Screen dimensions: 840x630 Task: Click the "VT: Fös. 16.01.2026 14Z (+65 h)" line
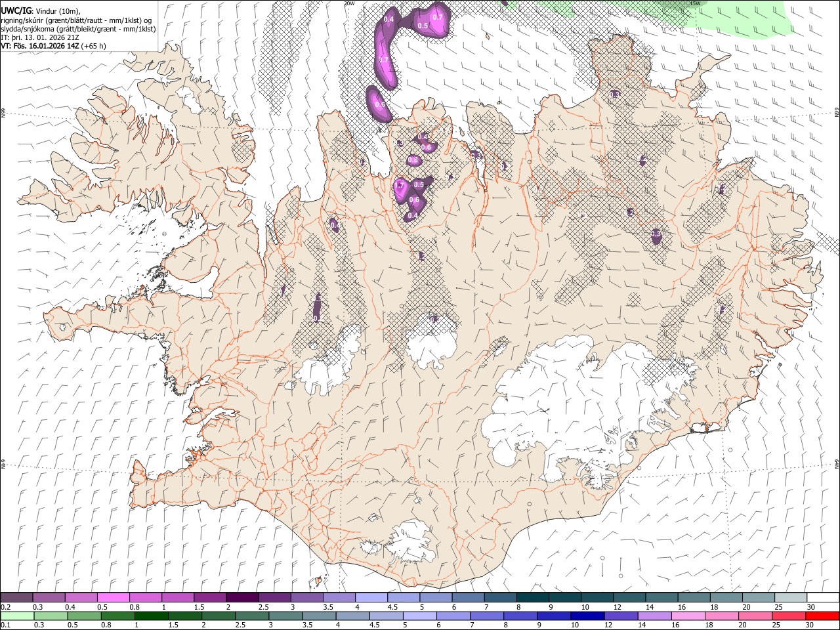tap(53, 46)
